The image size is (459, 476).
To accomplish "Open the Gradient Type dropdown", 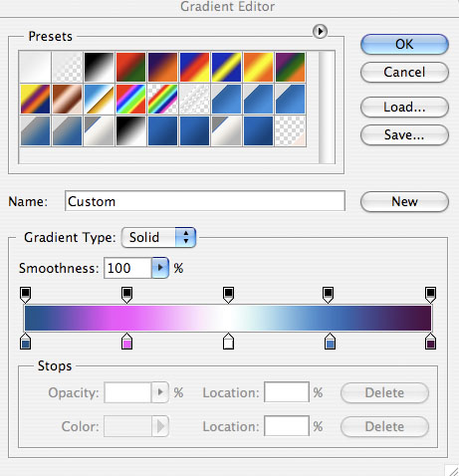I will click(159, 237).
